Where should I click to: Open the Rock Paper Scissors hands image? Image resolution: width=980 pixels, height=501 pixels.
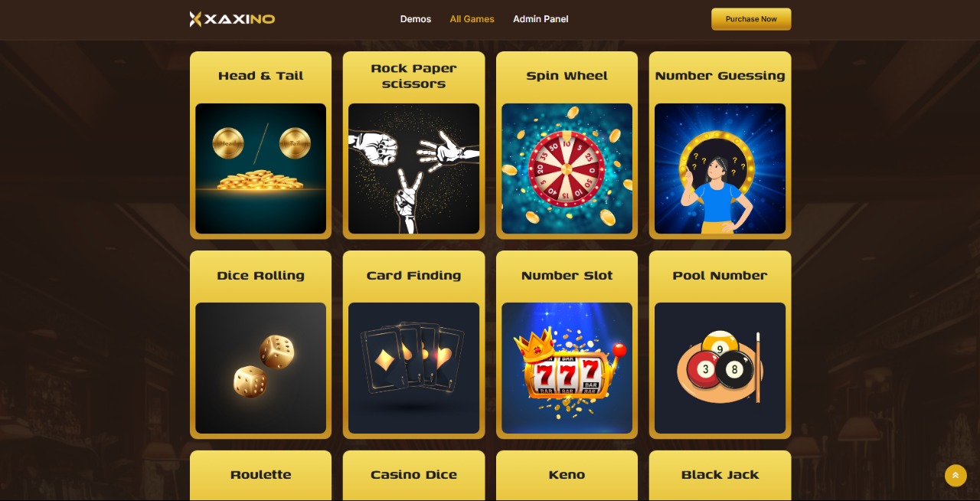pyautogui.click(x=413, y=169)
